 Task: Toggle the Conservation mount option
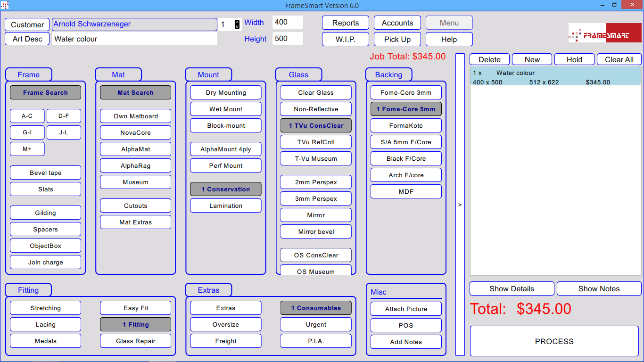[225, 189]
